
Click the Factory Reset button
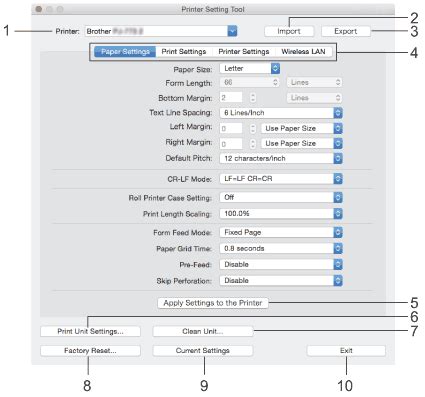(90, 351)
